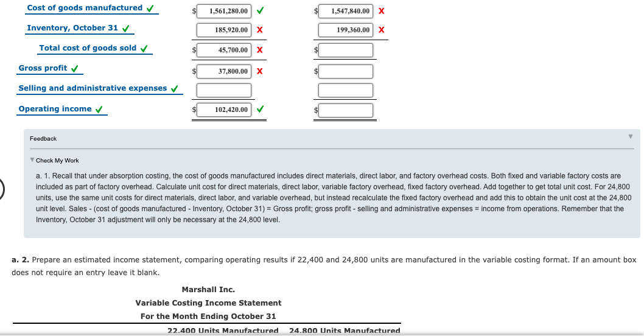
Task: Click green check next to 'Gross profit' label
Action: [x=75, y=69]
